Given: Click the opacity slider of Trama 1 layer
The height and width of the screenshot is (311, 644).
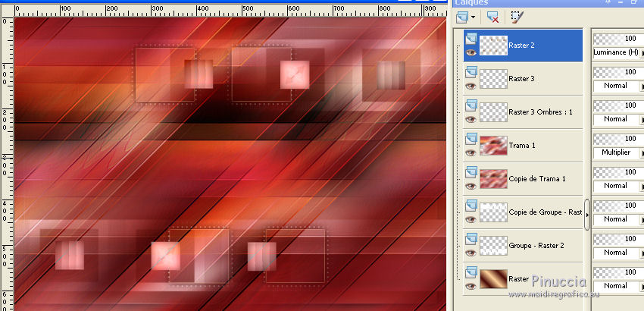Looking at the screenshot, I should pyautogui.click(x=618, y=139).
